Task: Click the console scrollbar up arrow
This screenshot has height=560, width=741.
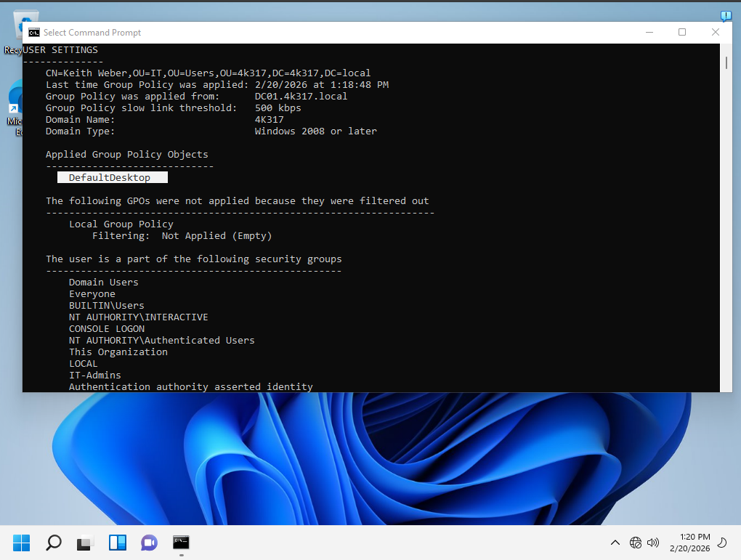Action: 726,48
